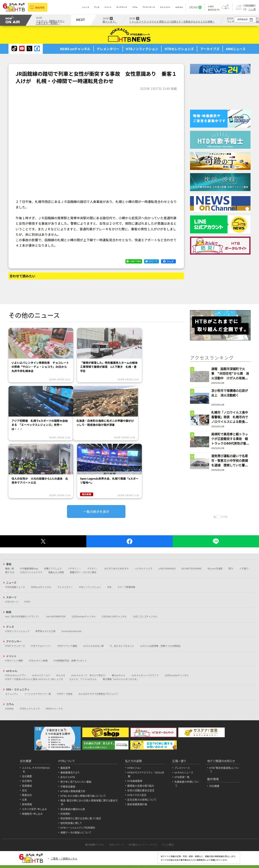Open the 採用情報 footer link
The width and height of the screenshot is (259, 868).
pyautogui.click(x=27, y=804)
